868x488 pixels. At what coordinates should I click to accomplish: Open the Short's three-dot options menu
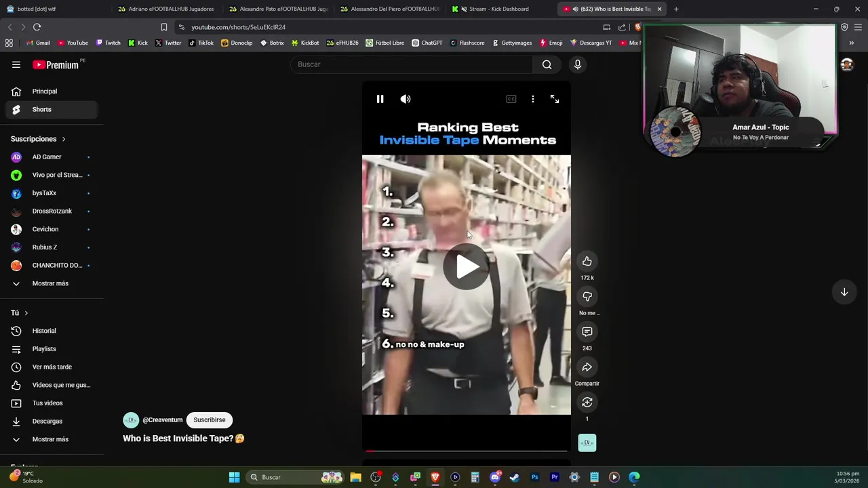[x=533, y=99]
